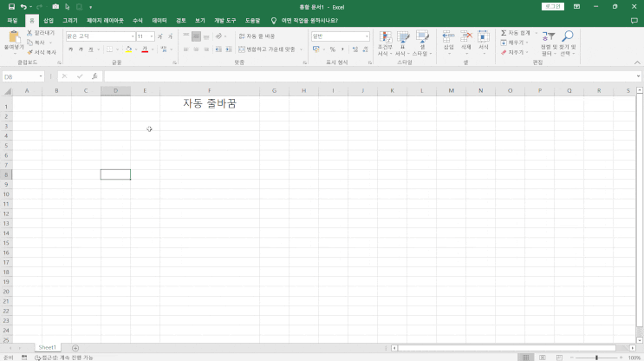Click the Delete cells (삭제) icon
Viewport: 644px width, 361px height.
pyautogui.click(x=465, y=37)
